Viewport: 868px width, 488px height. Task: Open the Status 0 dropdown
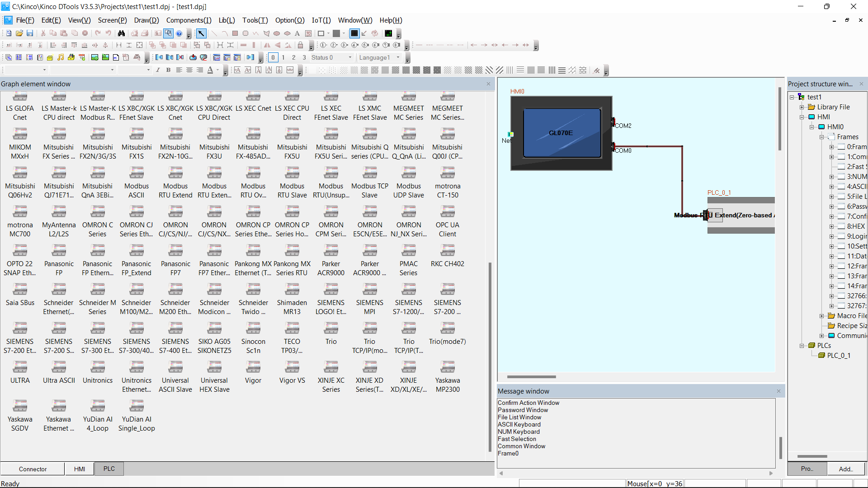pyautogui.click(x=350, y=57)
